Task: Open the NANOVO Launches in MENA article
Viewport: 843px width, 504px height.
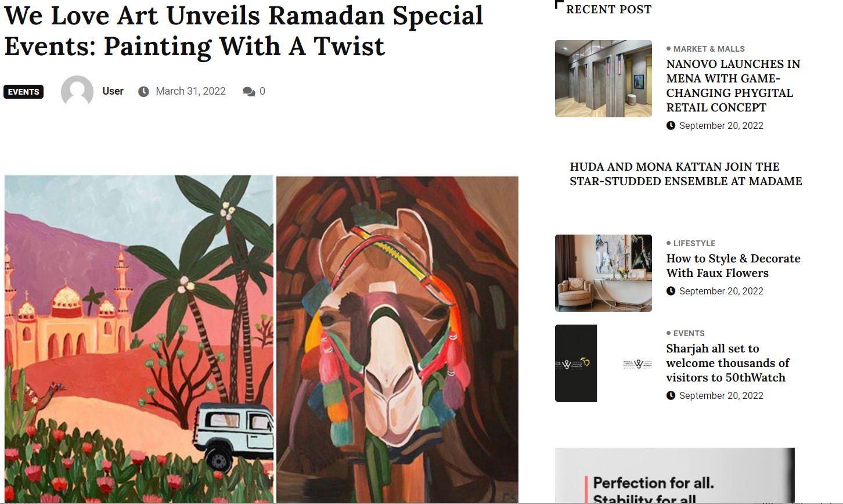Action: click(x=733, y=85)
